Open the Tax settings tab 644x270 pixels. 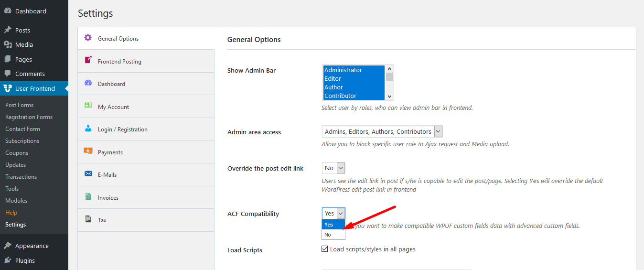[x=102, y=220]
